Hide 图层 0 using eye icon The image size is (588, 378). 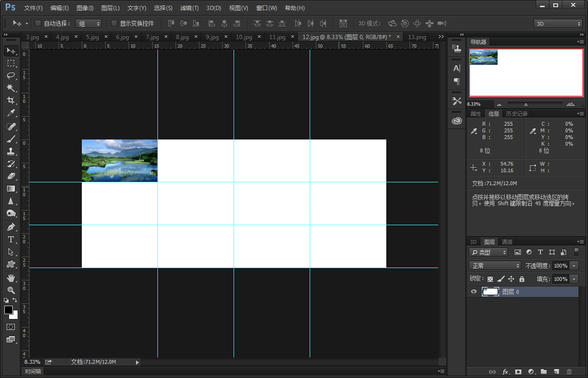coord(474,292)
